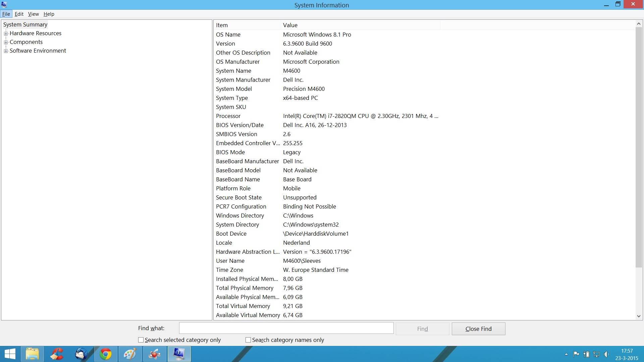Open the Paint palette app on the taskbar
The width and height of the screenshot is (644, 362).
[x=130, y=354]
